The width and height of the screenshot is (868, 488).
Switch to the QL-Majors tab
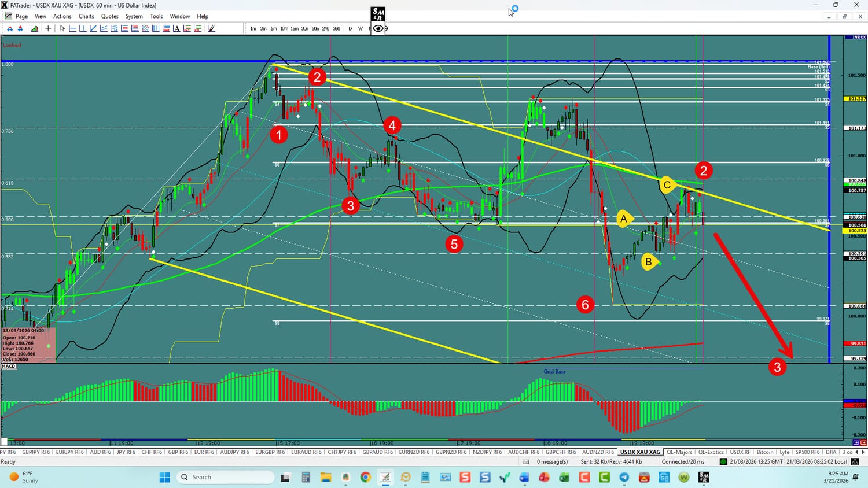[x=679, y=452]
